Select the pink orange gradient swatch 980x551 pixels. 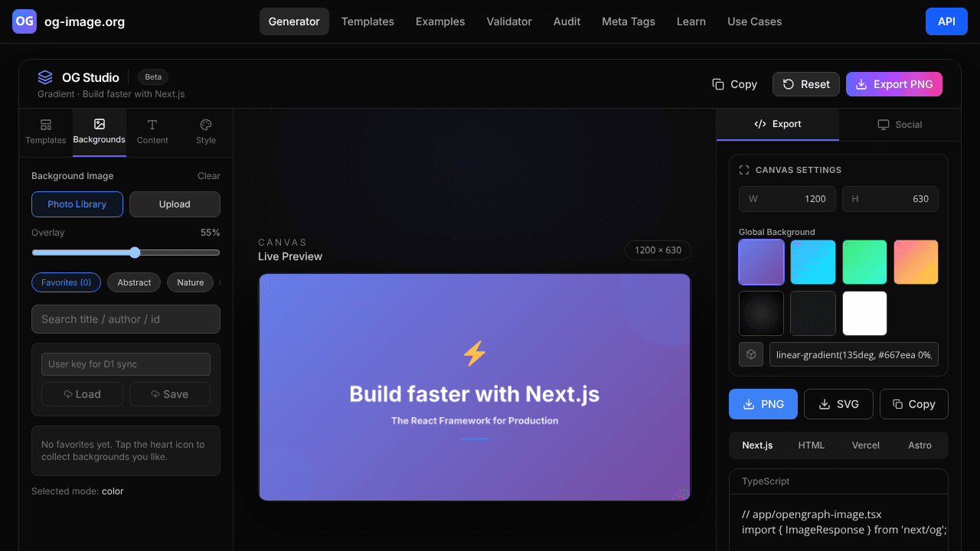(x=916, y=262)
